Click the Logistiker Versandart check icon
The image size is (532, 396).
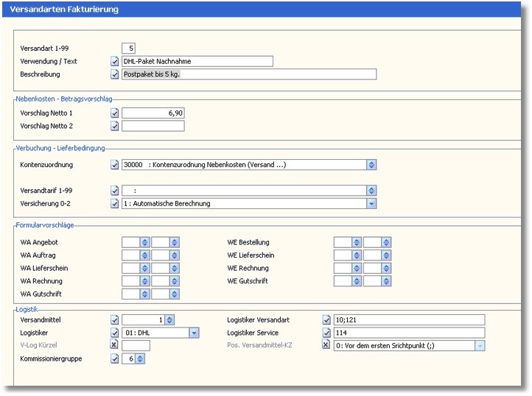(x=326, y=319)
